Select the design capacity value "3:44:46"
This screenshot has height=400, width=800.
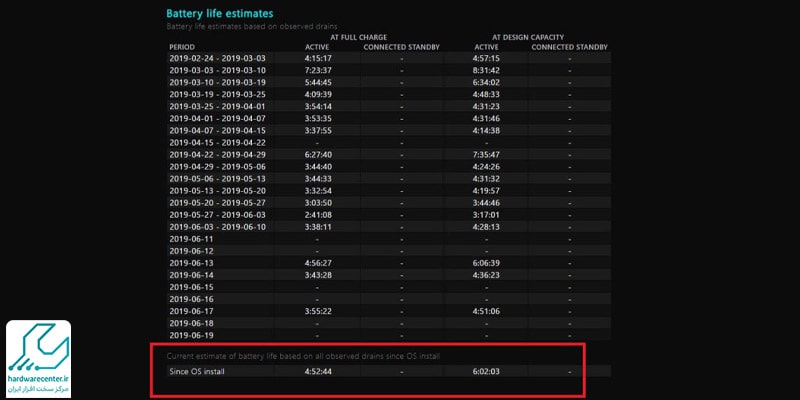point(486,203)
